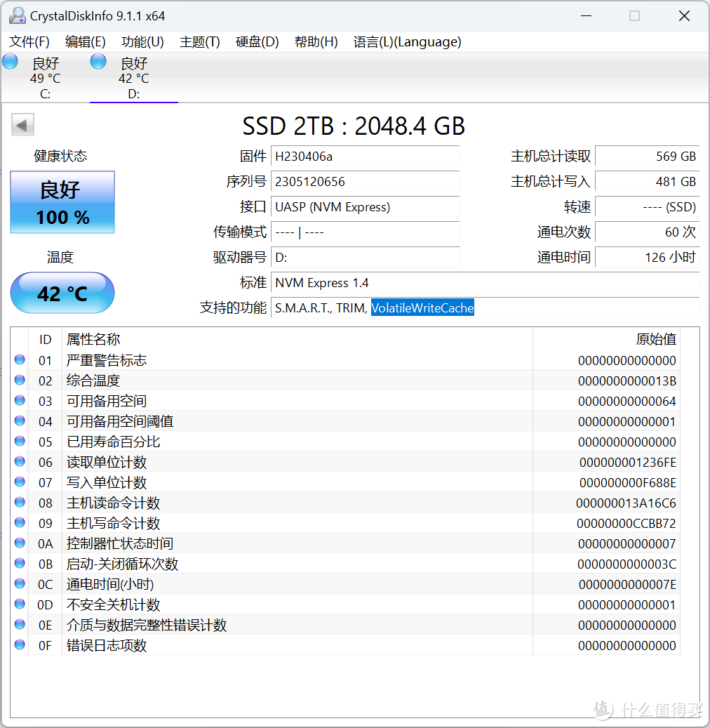This screenshot has width=710, height=728.
Task: Click status dot for attribute 0B 启动-关闭循环次数
Action: pos(20,564)
